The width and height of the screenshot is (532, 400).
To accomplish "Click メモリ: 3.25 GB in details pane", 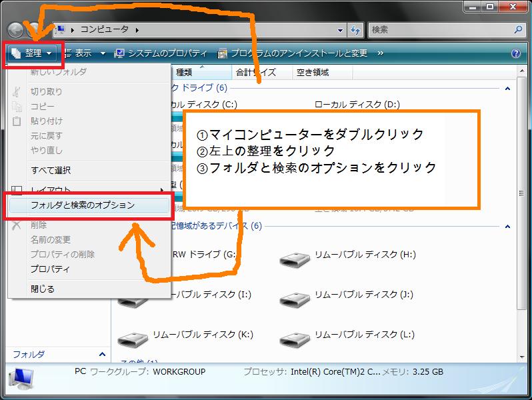I will (413, 372).
